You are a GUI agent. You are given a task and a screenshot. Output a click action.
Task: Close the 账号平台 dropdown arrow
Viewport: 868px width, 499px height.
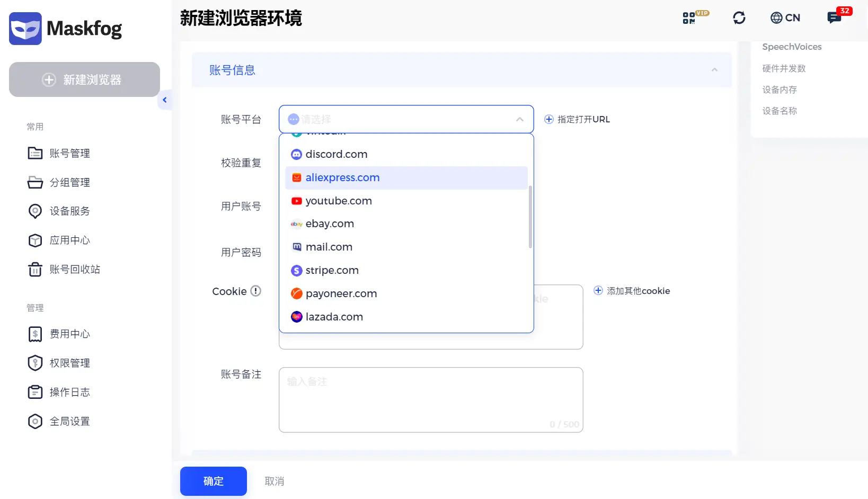[x=519, y=119]
